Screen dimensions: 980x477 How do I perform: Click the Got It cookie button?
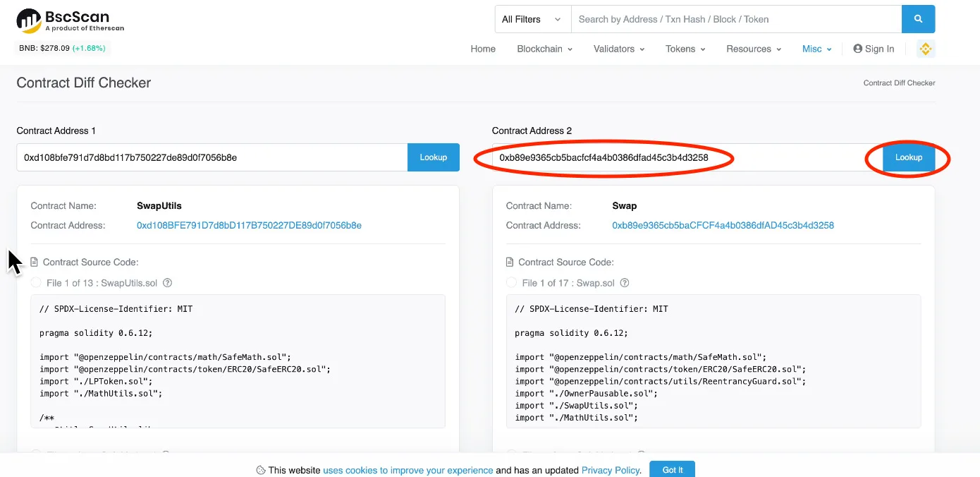[x=673, y=470]
